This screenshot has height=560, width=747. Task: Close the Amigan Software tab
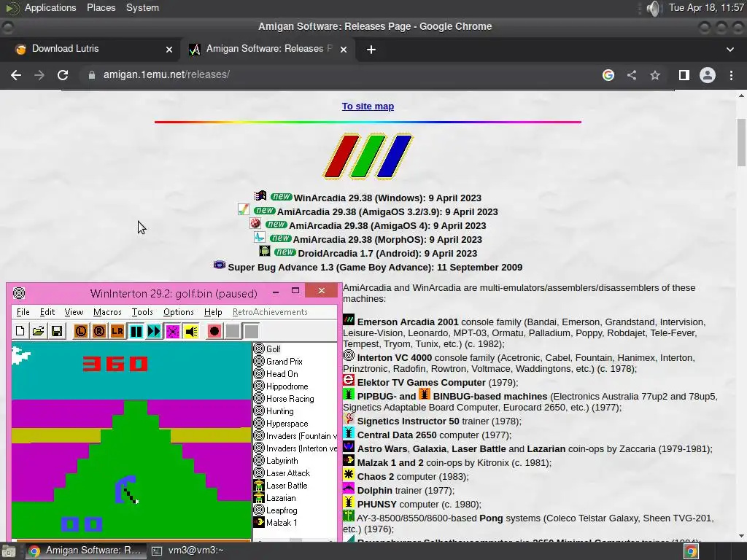click(344, 49)
